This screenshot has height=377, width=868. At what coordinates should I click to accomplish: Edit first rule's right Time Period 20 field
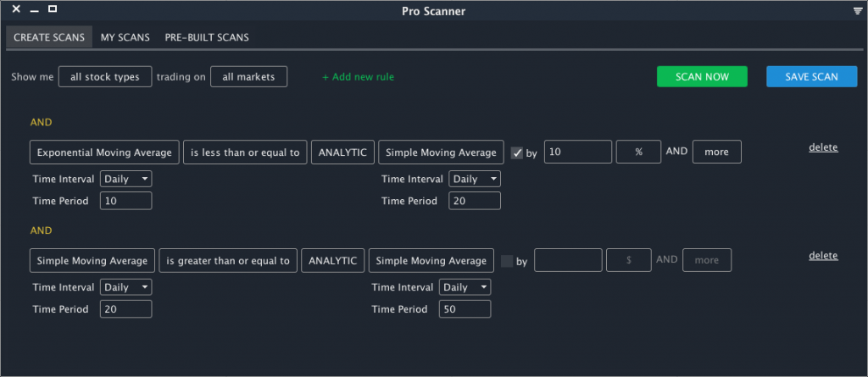click(475, 201)
